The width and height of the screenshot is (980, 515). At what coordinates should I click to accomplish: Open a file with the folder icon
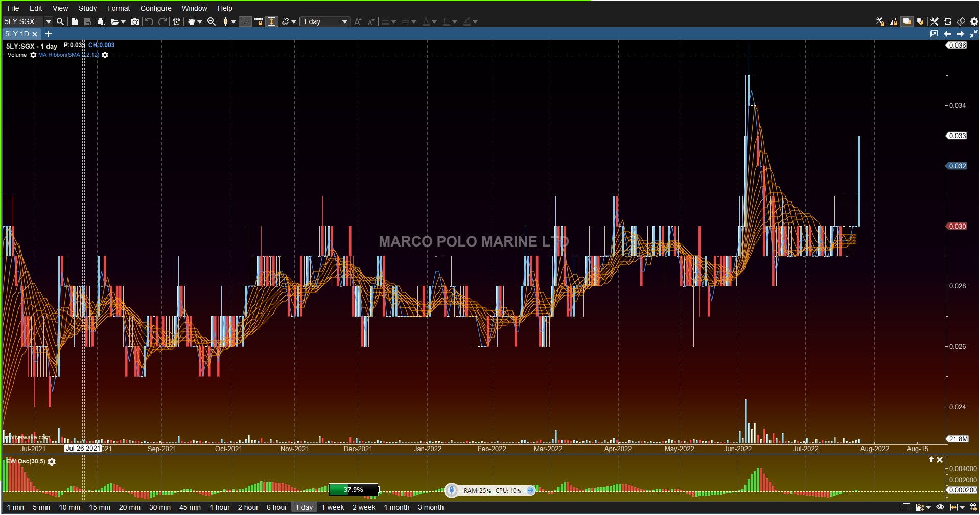click(115, 21)
